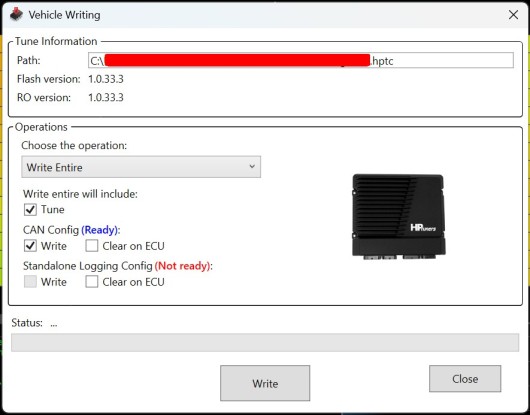The image size is (530, 415).
Task: Click the chevron arrow of the operation combo box
Action: [x=252, y=167]
